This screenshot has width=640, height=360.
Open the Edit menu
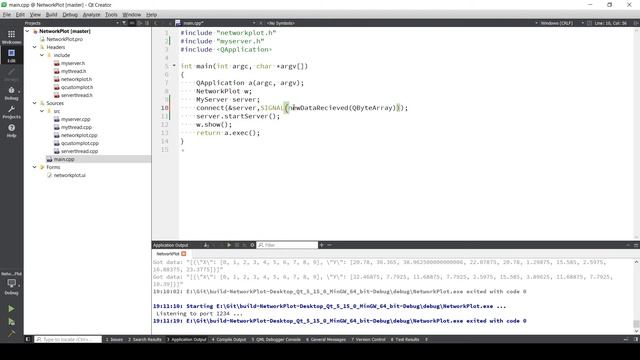coord(20,15)
